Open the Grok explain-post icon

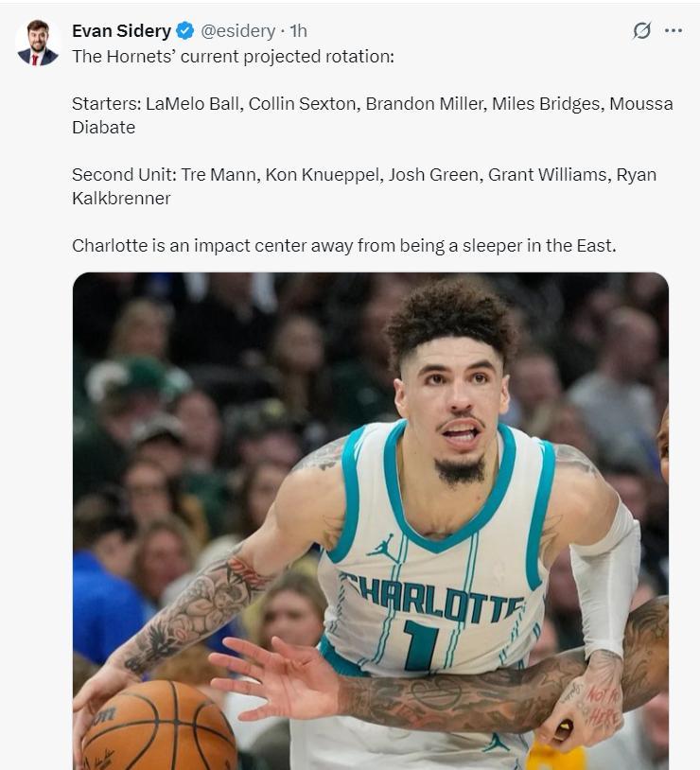(x=641, y=30)
